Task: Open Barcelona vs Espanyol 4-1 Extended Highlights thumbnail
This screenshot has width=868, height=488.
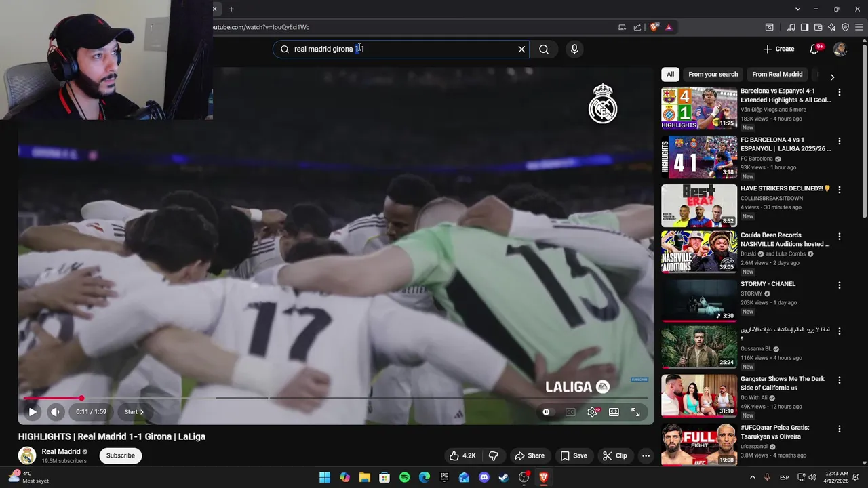Action: 699,108
